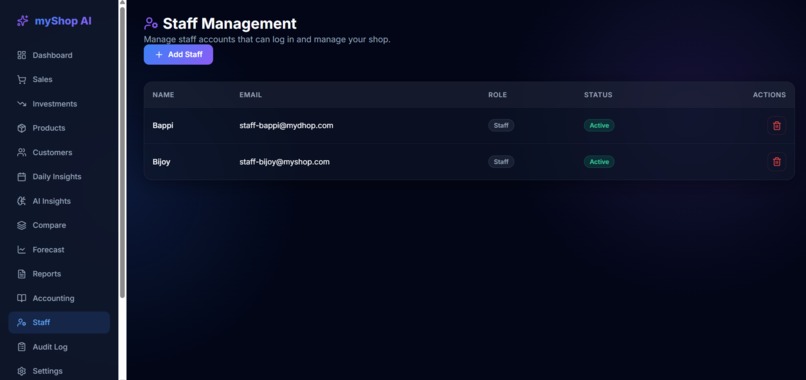Click the STATUS column header
806x380 pixels.
coord(598,95)
